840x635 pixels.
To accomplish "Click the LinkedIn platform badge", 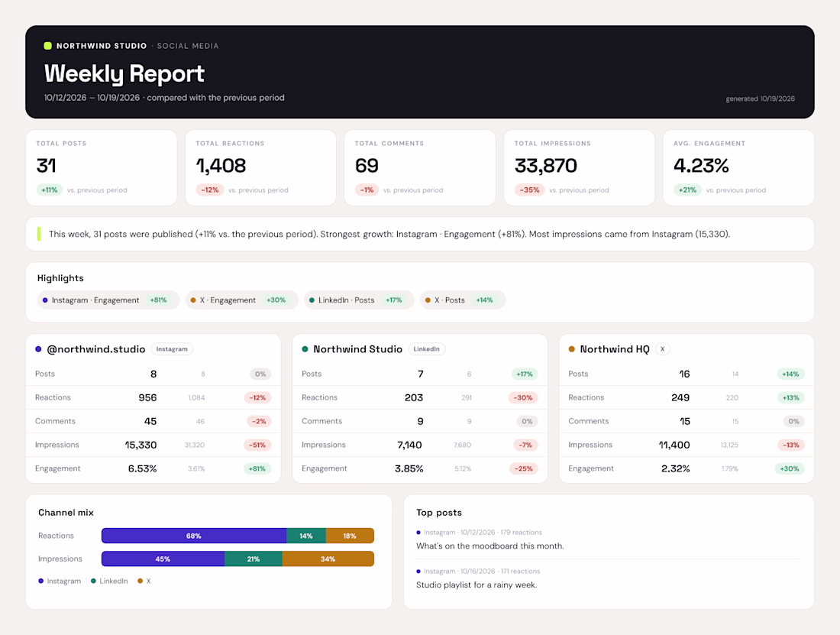I will click(426, 349).
